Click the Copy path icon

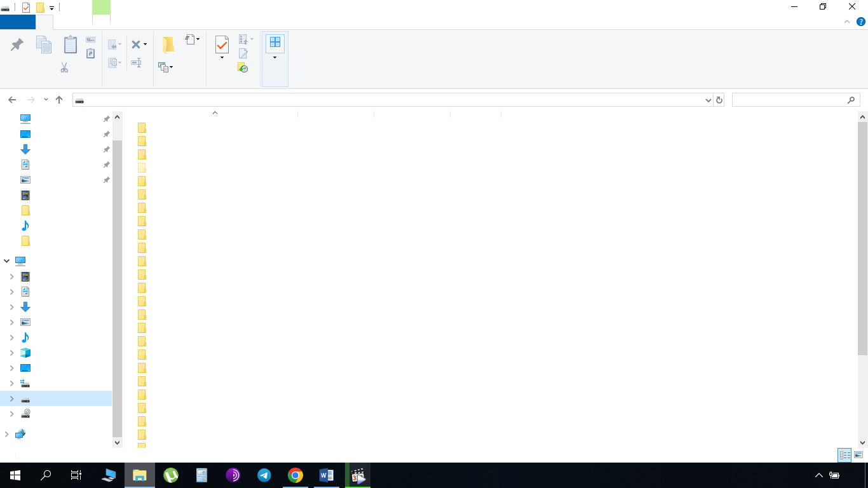[91, 40]
